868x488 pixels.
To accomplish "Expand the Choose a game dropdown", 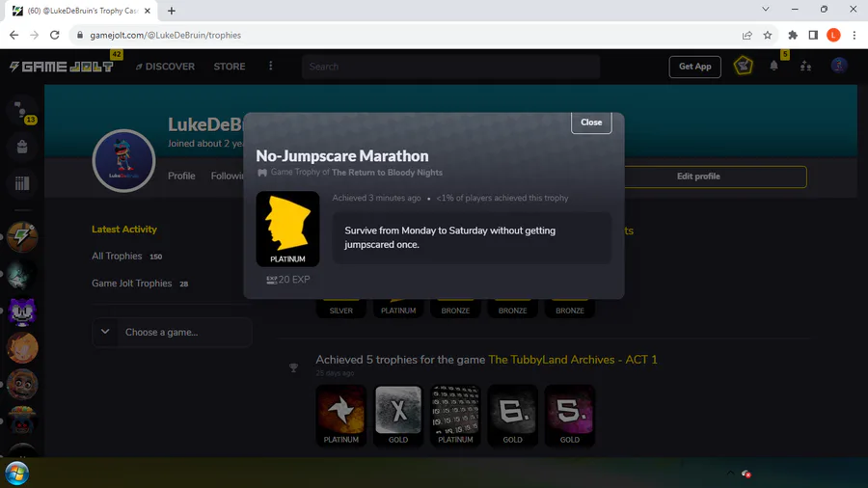I will tap(173, 332).
